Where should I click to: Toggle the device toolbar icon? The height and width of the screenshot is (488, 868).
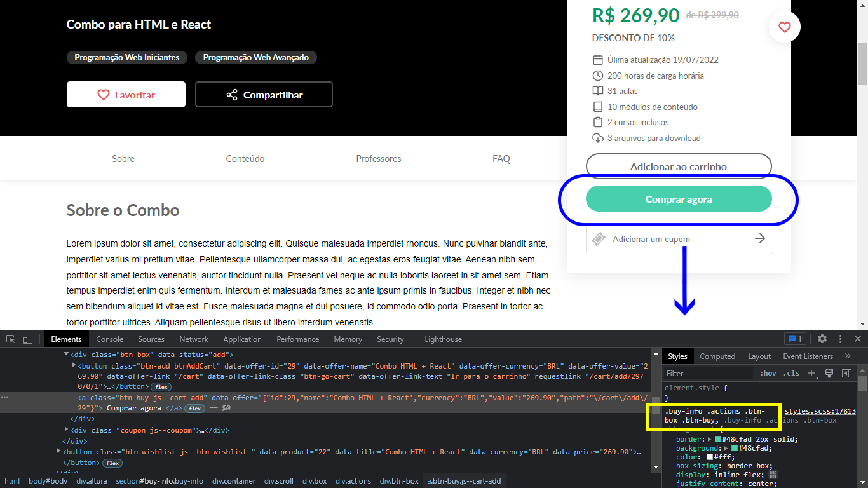[x=27, y=339]
